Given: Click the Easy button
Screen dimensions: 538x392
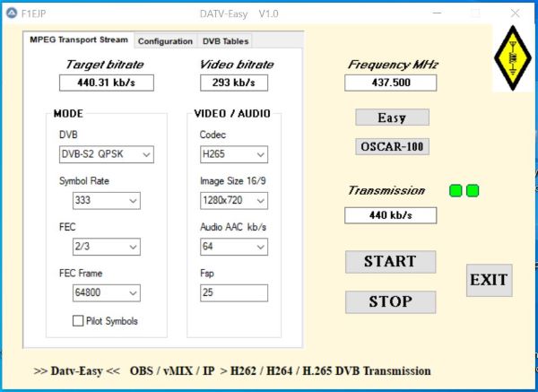Looking at the screenshot, I should (x=392, y=118).
